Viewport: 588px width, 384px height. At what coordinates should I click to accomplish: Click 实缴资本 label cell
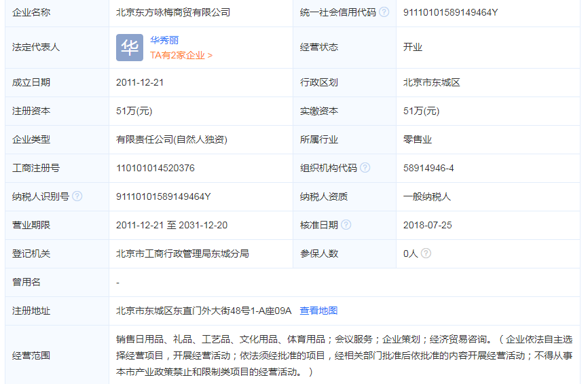344,111
